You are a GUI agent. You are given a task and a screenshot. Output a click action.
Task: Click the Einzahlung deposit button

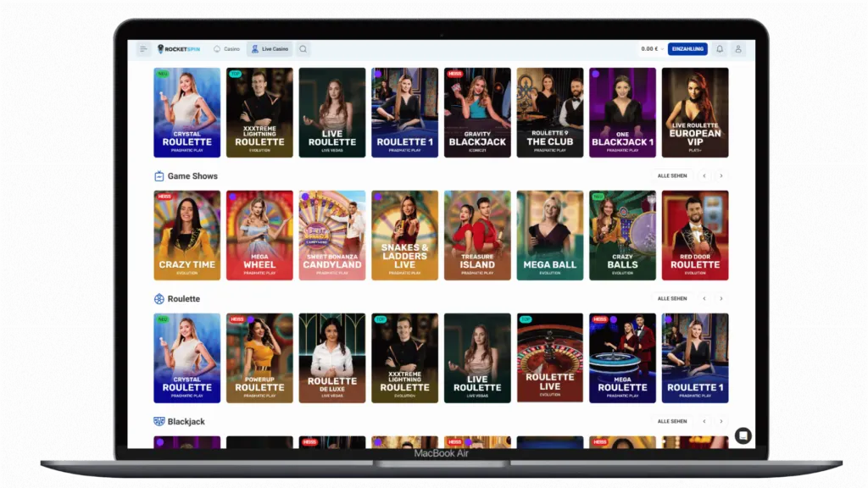[x=687, y=49]
